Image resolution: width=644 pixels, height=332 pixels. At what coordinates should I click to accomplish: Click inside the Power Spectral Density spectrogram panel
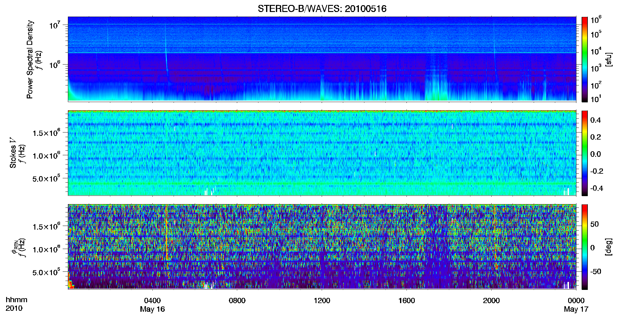coord(322,59)
